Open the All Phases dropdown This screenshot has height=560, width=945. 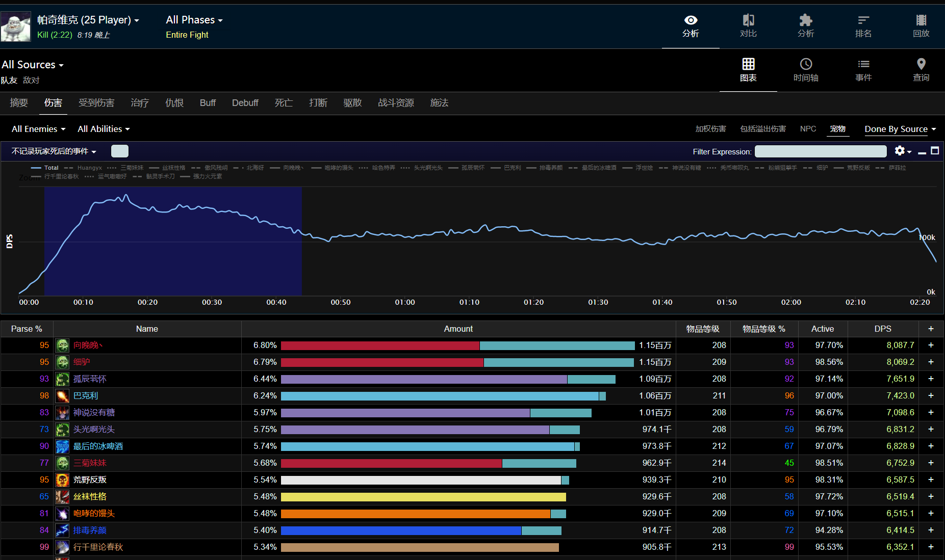click(194, 20)
